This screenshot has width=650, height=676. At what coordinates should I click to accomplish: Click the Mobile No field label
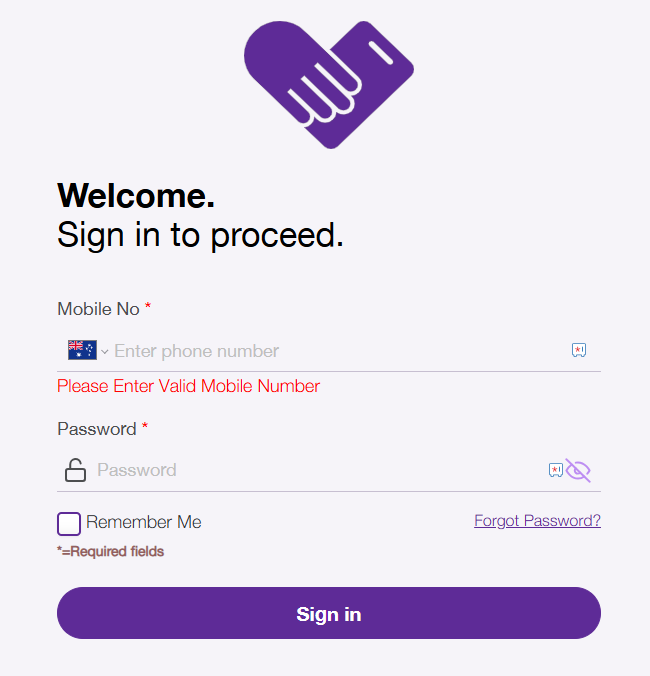coord(98,309)
